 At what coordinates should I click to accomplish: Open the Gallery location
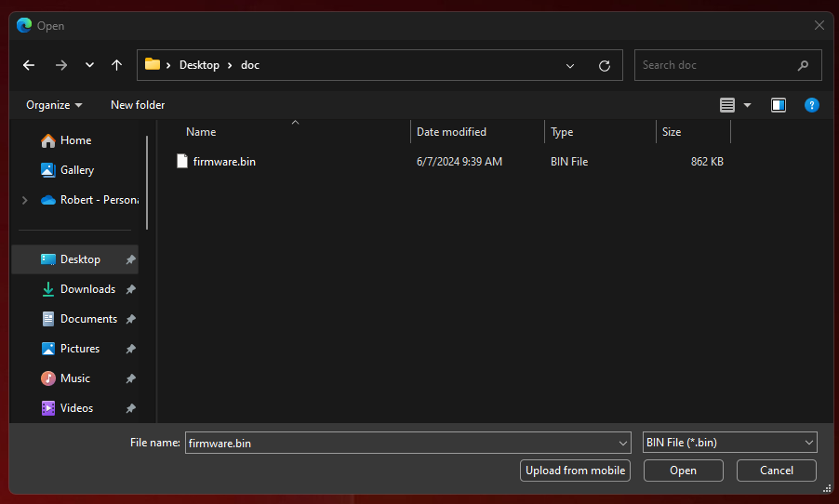(76, 170)
